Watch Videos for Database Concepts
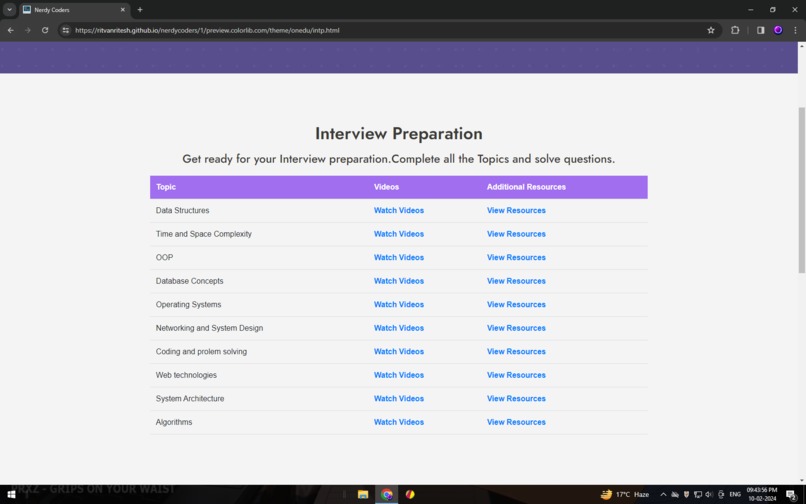Screen dimensions: 806x504 (399, 281)
